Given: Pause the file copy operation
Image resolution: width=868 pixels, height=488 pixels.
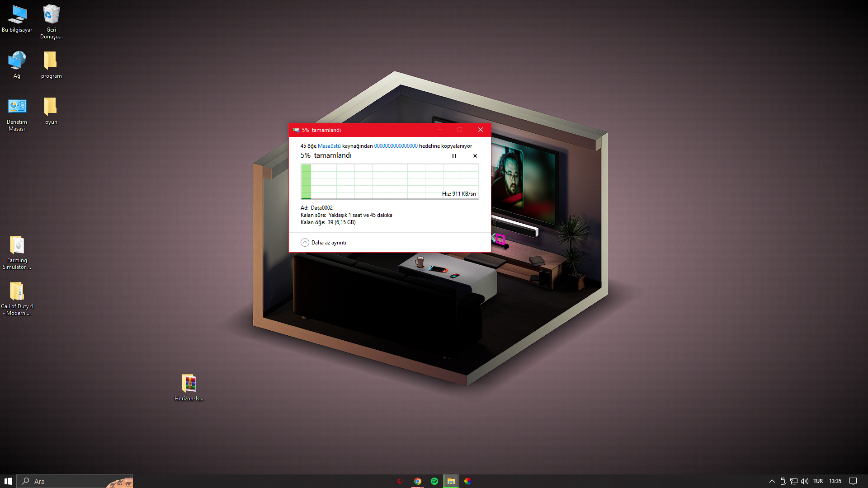Looking at the screenshot, I should click(454, 156).
